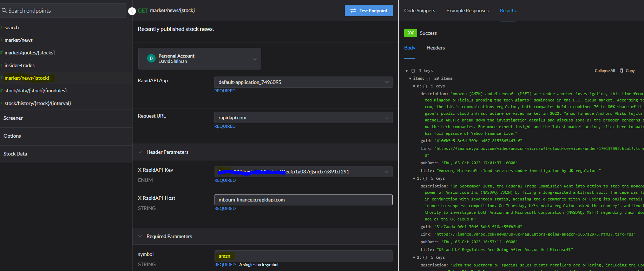Click the GET market/news/{stock} header title
The height and width of the screenshot is (271, 644).
pos(166,11)
